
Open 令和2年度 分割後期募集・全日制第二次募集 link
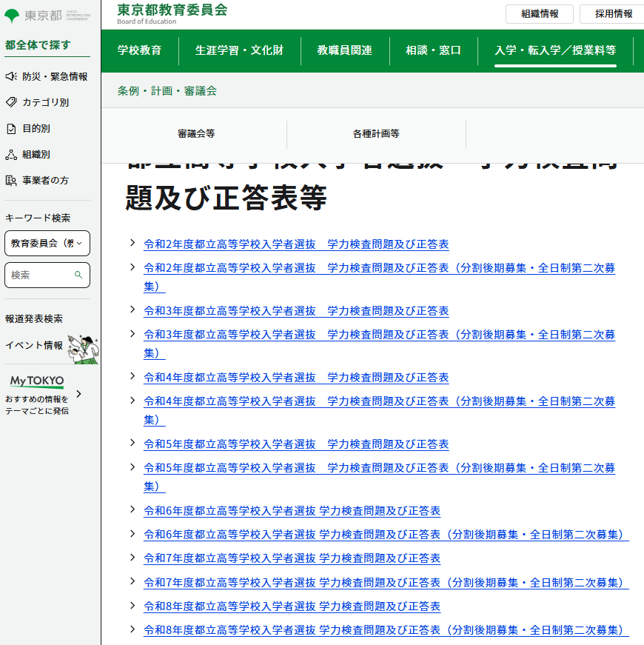[379, 277]
